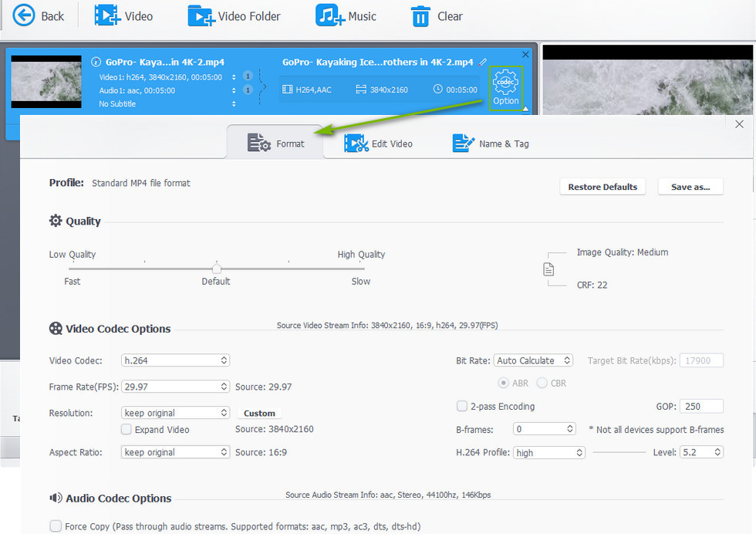Open the Video Folder import icon
This screenshot has width=756, height=534.
click(201, 15)
